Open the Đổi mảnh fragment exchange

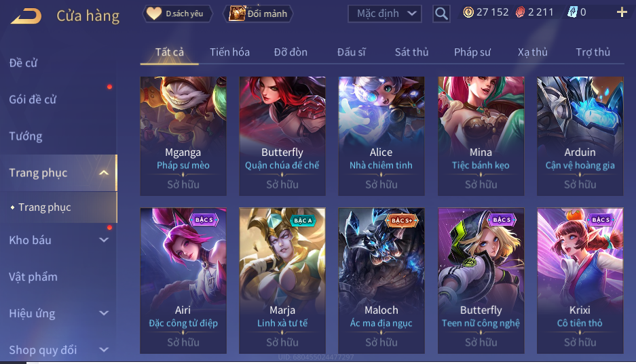point(258,14)
